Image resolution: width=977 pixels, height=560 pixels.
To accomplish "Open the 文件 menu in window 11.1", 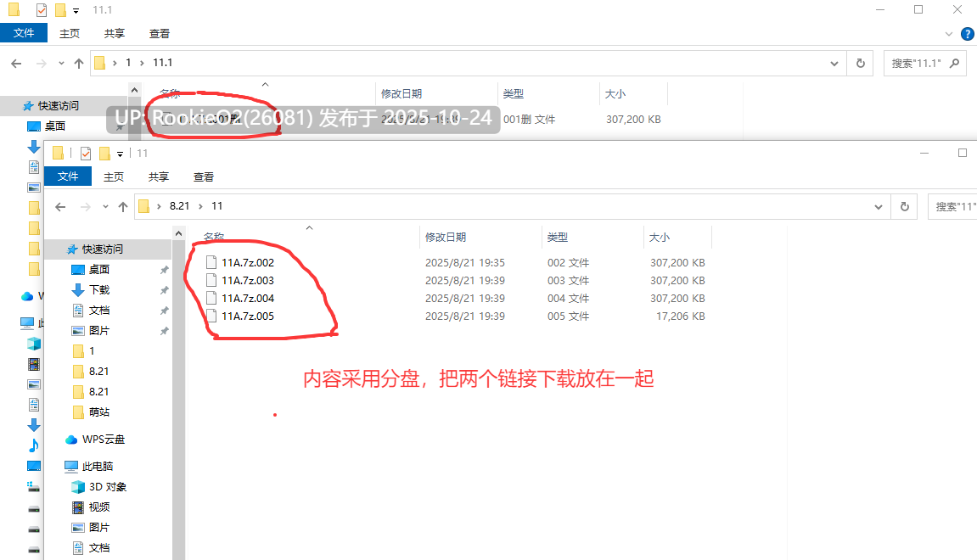I will [x=24, y=33].
